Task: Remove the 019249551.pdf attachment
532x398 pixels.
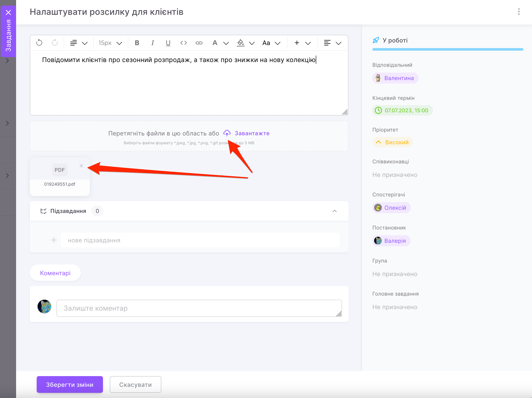Action: pyautogui.click(x=81, y=166)
